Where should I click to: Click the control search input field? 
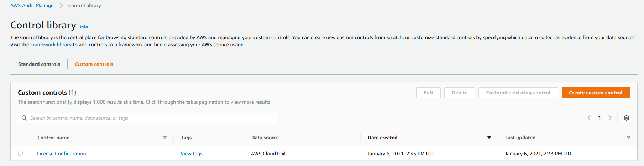pyautogui.click(x=147, y=118)
